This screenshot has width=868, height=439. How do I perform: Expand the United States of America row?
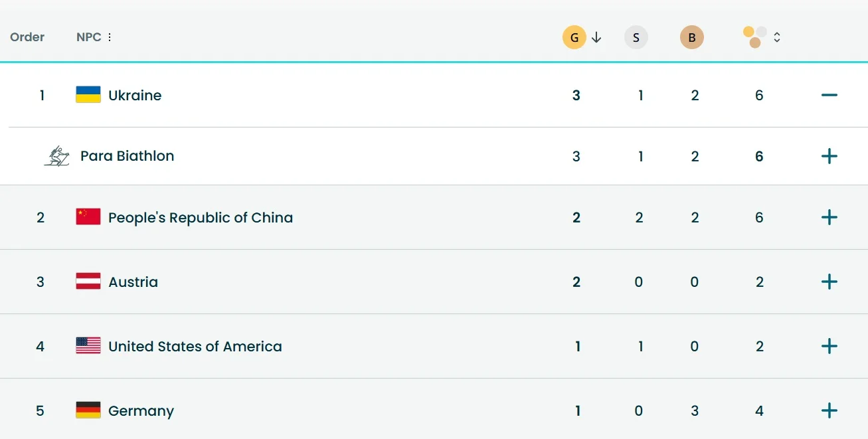[x=829, y=346]
